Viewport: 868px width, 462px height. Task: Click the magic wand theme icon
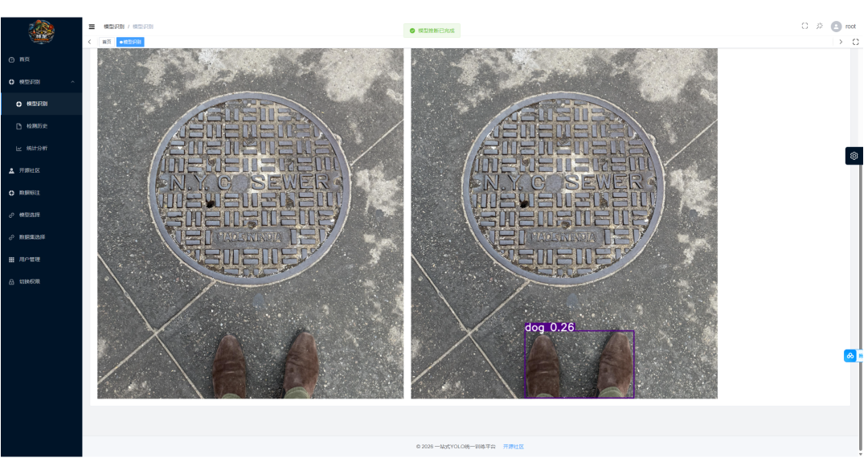point(820,26)
